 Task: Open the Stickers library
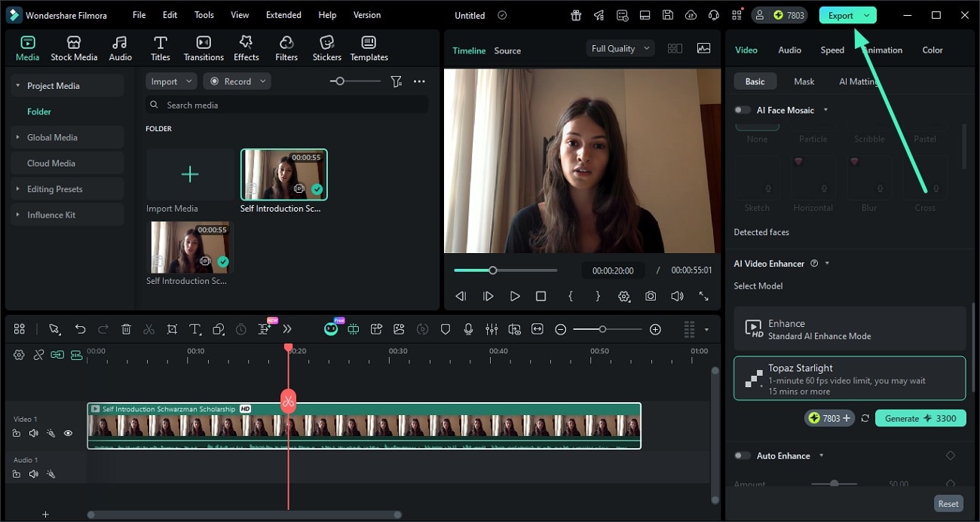tap(326, 47)
